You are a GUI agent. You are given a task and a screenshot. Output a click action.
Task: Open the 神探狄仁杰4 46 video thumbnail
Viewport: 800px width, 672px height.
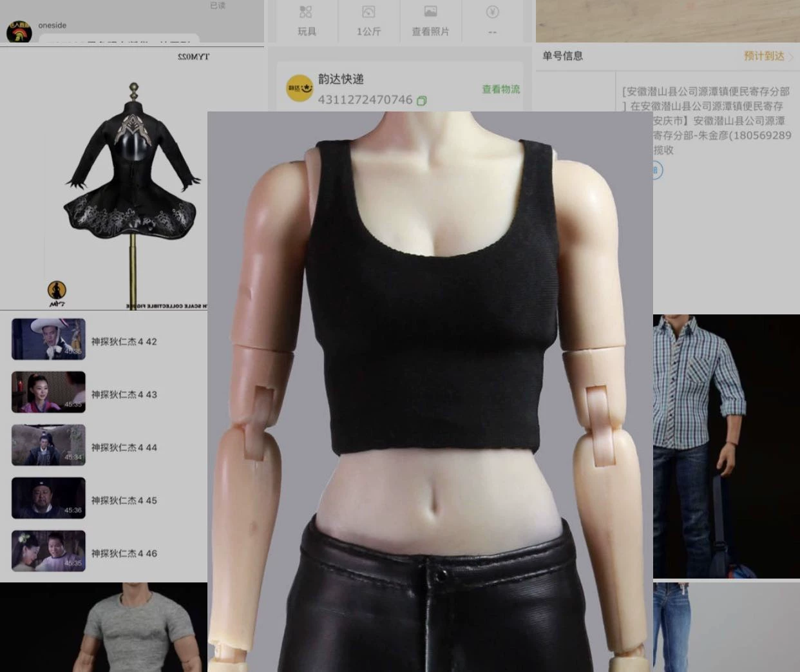(48, 551)
